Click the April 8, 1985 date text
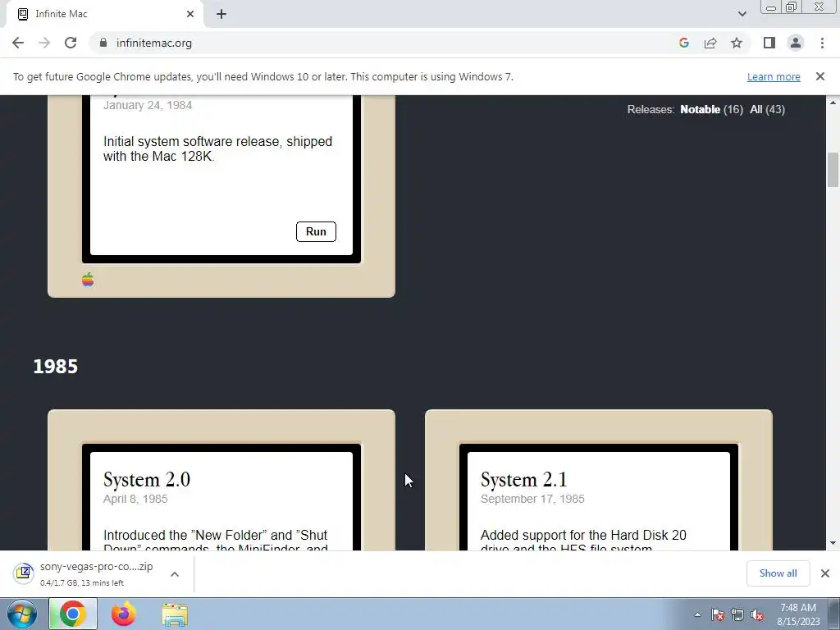The height and width of the screenshot is (630, 840). pos(135,499)
